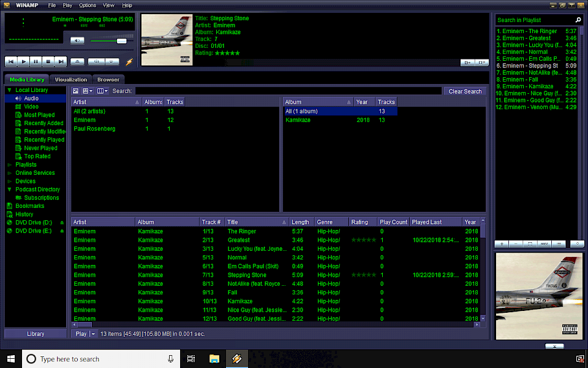Open the Recently Played view
This screenshot has height=368, width=588.
(x=44, y=140)
